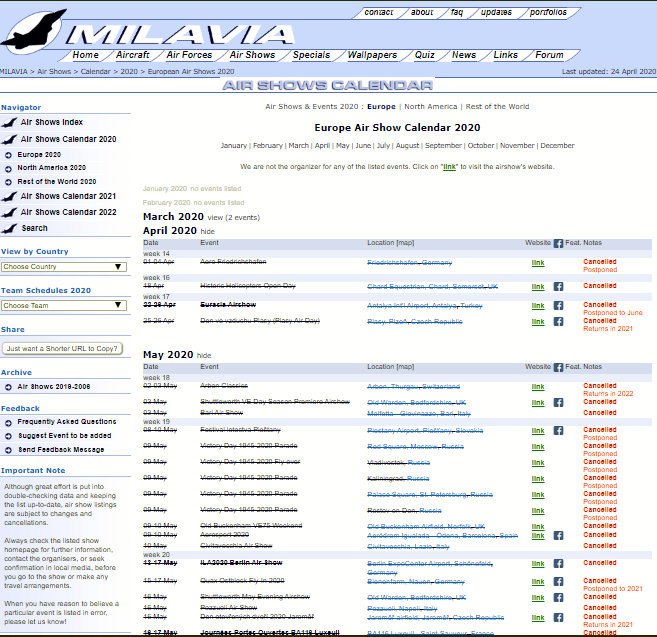Click the News menu item
The width and height of the screenshot is (657, 637).
[464, 55]
